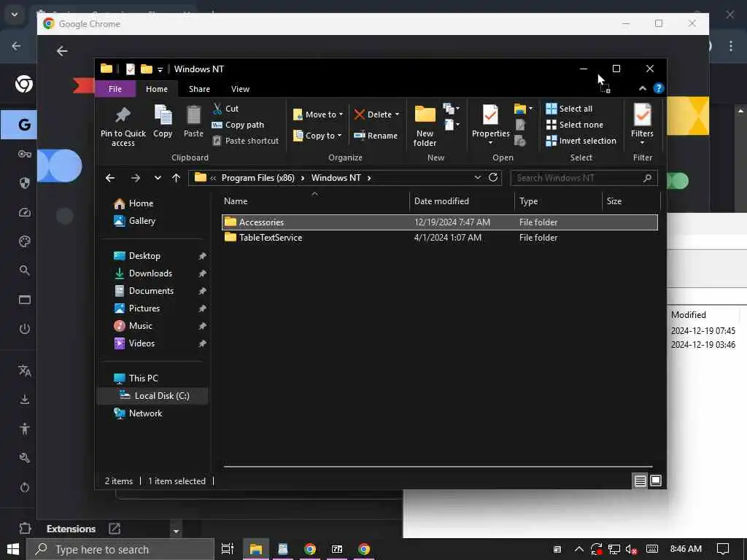Go forward in File Explorer
747x560 pixels.
[x=135, y=178]
